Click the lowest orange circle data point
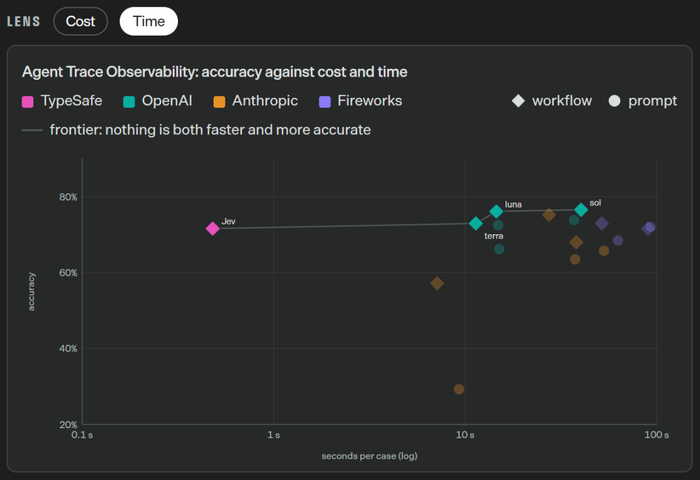Screen dimensions: 700x480 pyautogui.click(x=459, y=389)
